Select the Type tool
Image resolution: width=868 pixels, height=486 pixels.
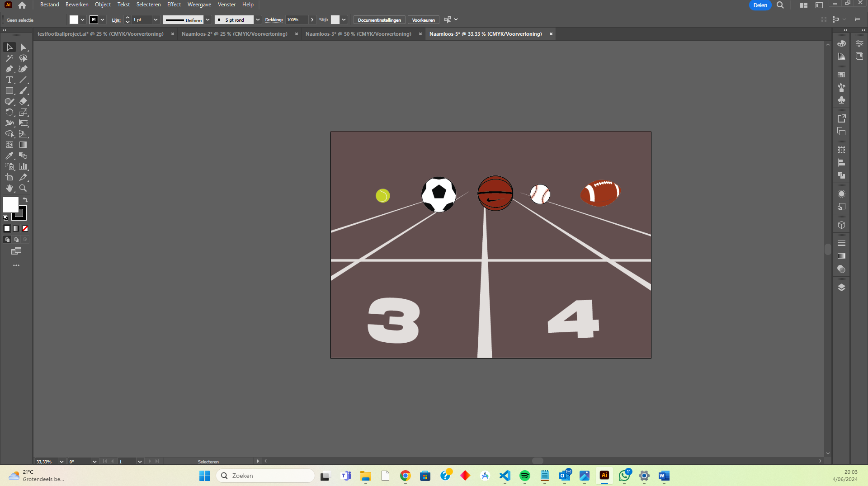pyautogui.click(x=9, y=80)
